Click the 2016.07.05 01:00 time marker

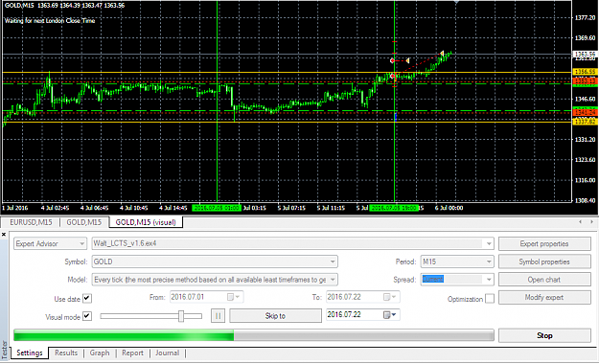217,208
